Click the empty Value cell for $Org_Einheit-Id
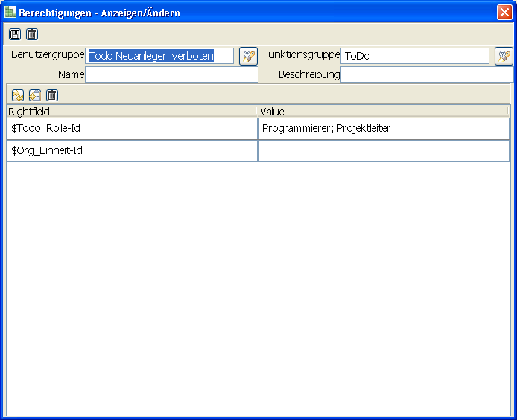517x420 pixels. click(x=384, y=151)
